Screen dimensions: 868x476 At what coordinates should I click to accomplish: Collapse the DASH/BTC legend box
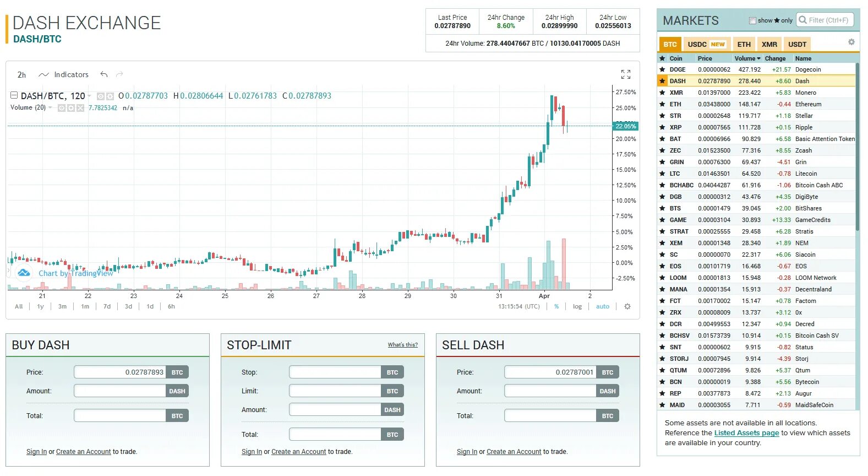coord(14,95)
